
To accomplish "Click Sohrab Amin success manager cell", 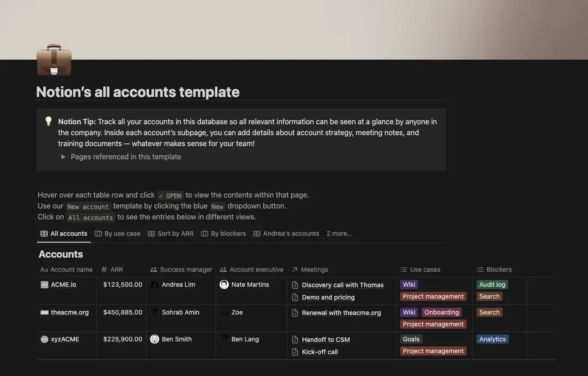I will pyautogui.click(x=181, y=318).
